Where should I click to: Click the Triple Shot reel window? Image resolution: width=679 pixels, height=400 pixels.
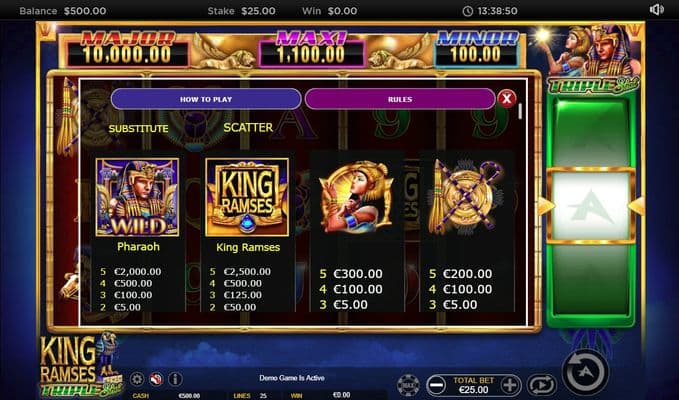click(592, 206)
